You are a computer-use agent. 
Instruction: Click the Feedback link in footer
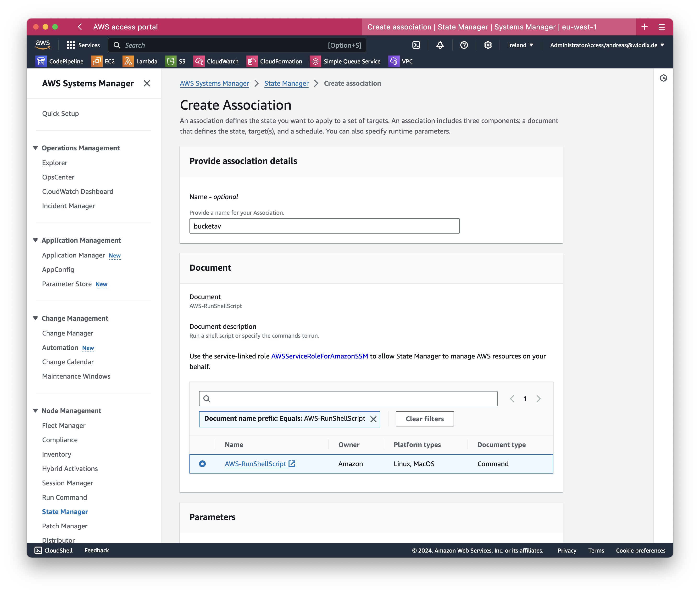pyautogui.click(x=97, y=550)
